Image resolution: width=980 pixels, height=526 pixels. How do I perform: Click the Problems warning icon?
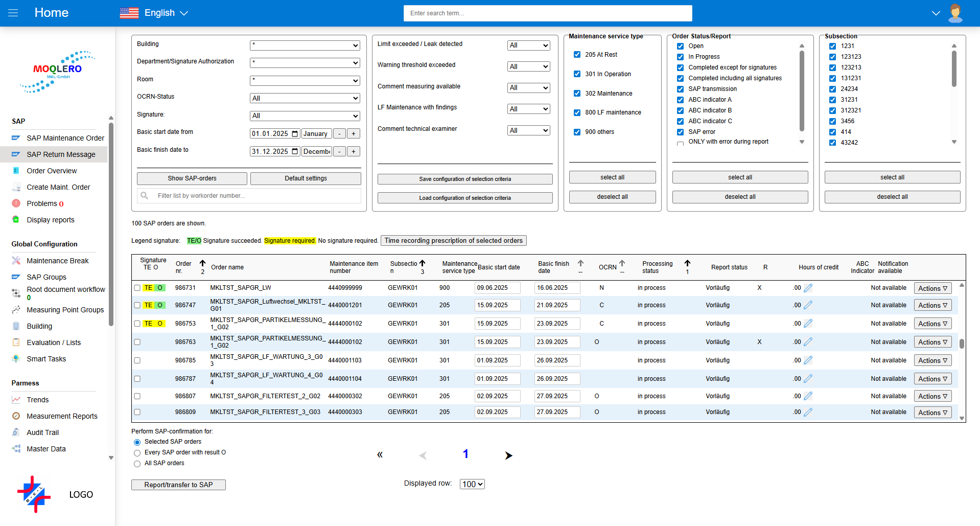[16, 203]
